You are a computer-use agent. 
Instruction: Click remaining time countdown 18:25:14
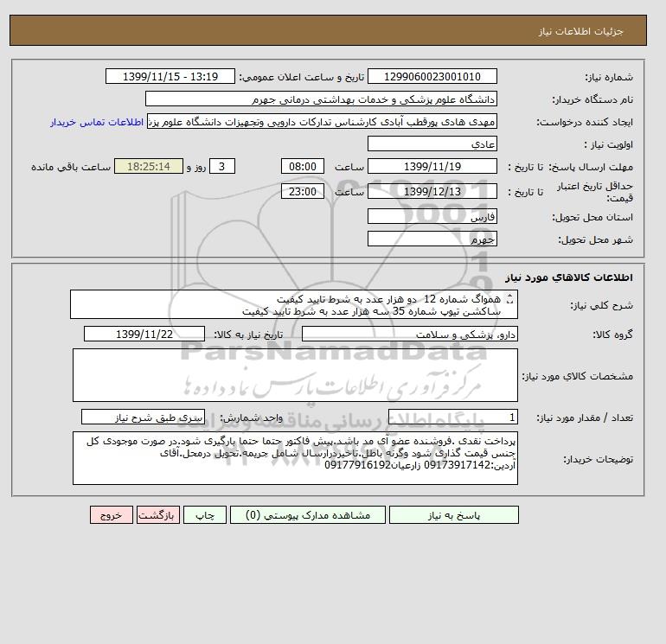coord(149,166)
